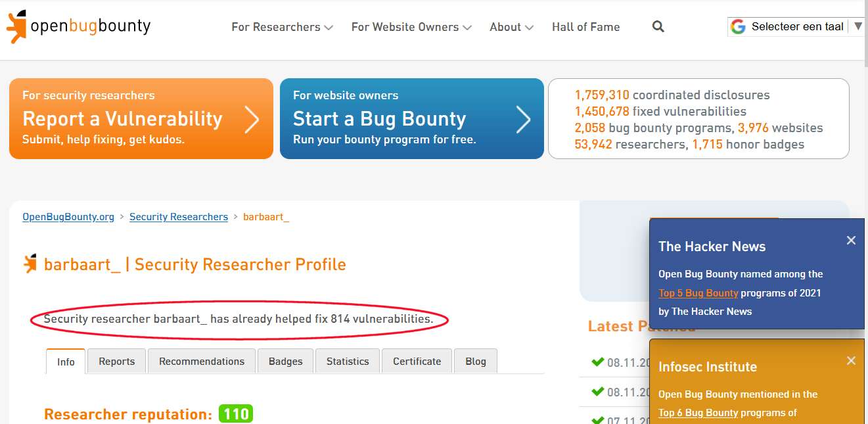Image resolution: width=868 pixels, height=424 pixels.
Task: Click the Open Bug Bounty logo
Action: coord(78,26)
